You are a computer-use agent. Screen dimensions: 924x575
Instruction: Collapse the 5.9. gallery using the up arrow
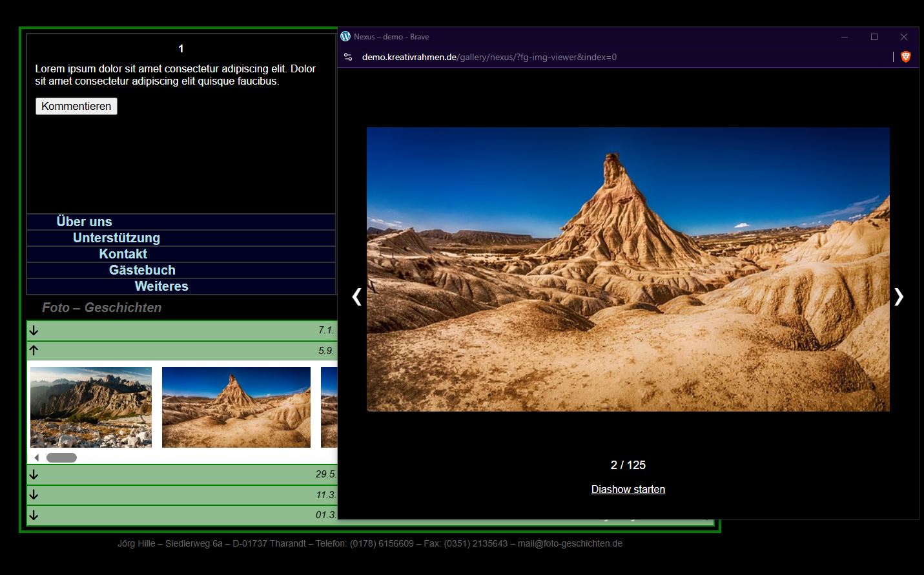point(33,350)
